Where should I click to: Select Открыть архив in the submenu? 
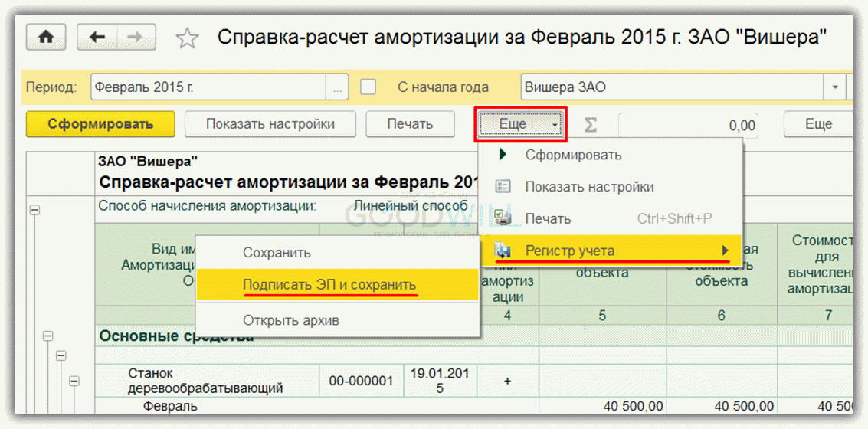pos(290,320)
